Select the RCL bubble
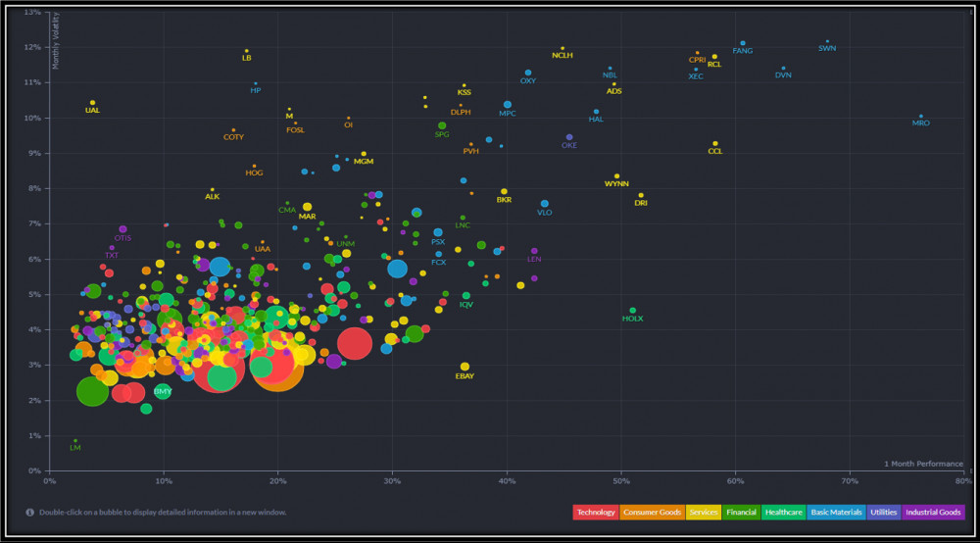Screen dimensions: 980x543 tap(714, 57)
